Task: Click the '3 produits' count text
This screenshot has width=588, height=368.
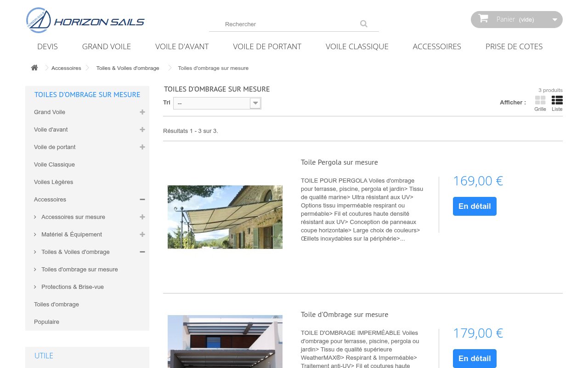Action: point(550,90)
